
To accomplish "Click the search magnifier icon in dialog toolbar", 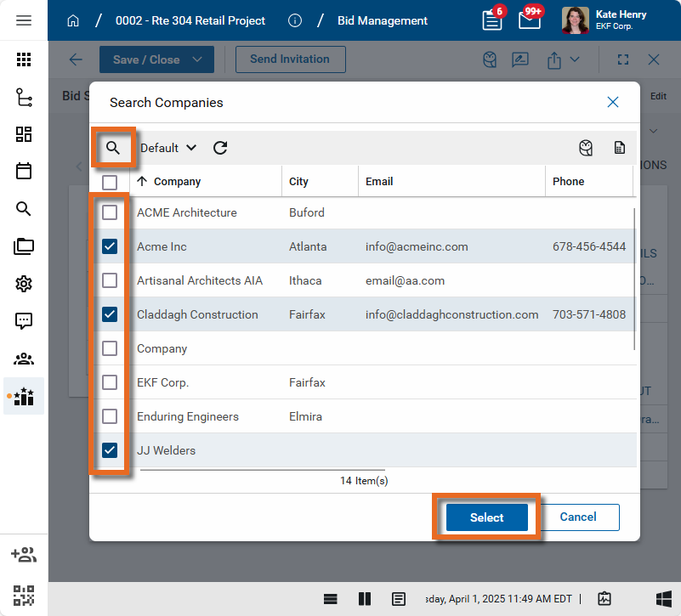I will click(113, 148).
